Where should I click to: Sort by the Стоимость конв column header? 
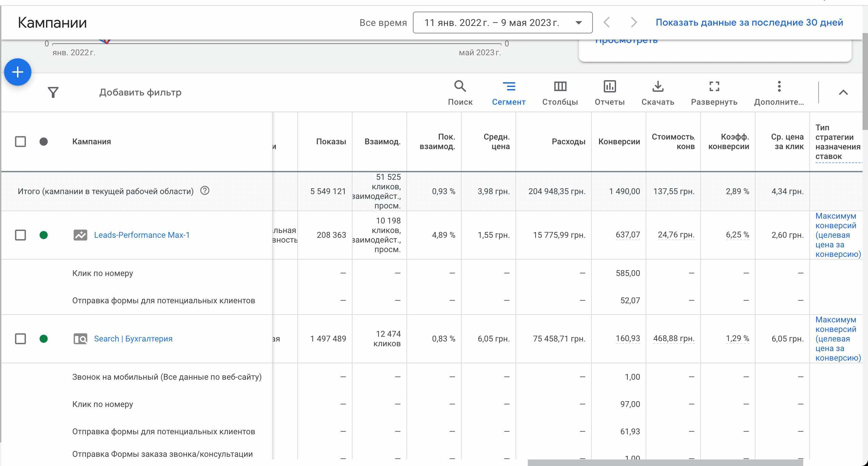673,142
